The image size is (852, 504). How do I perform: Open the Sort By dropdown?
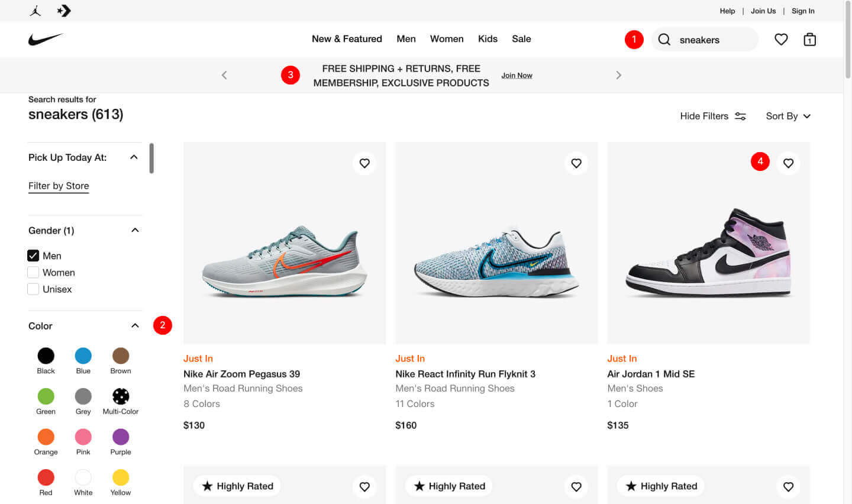click(788, 117)
